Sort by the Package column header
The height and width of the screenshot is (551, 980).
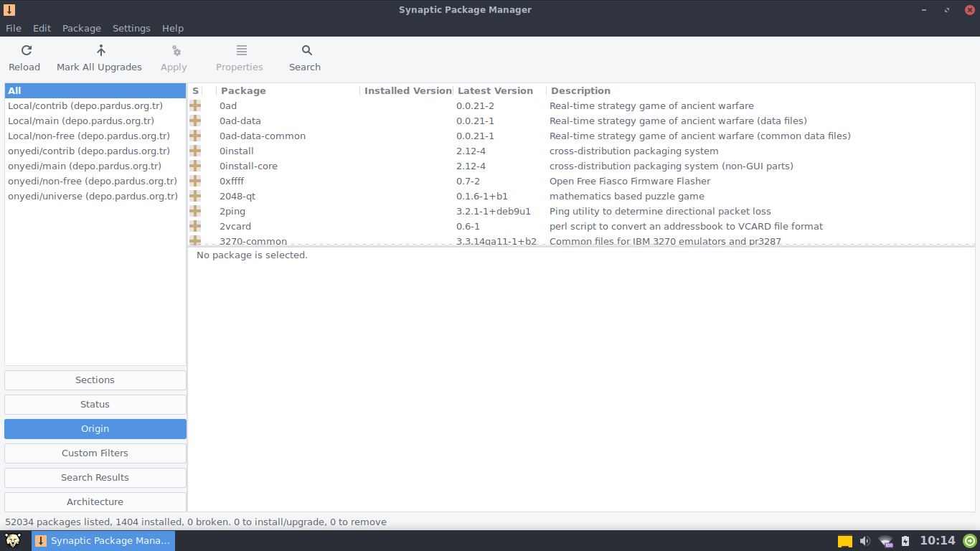point(288,90)
